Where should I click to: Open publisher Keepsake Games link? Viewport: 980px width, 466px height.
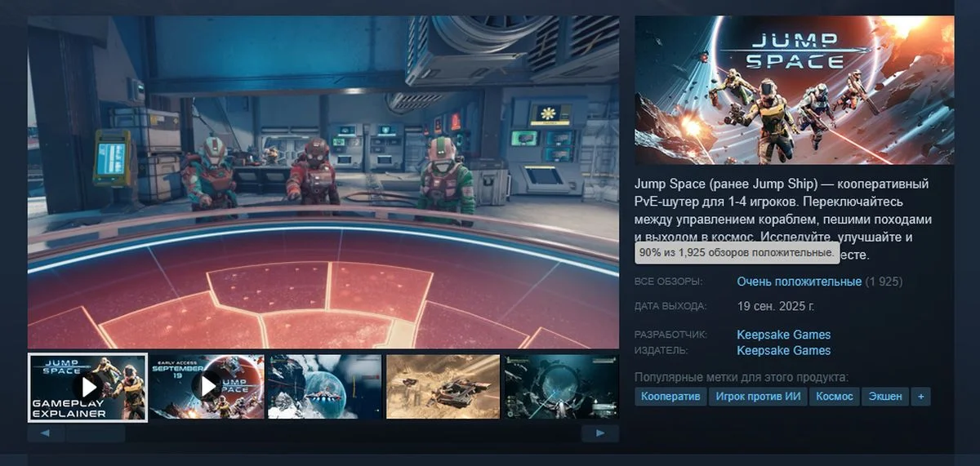tap(784, 350)
